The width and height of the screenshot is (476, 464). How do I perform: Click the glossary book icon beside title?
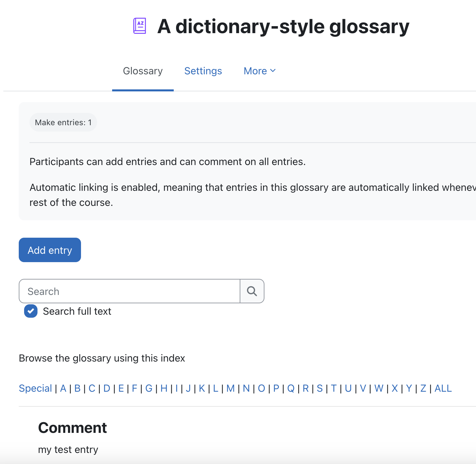[140, 26]
